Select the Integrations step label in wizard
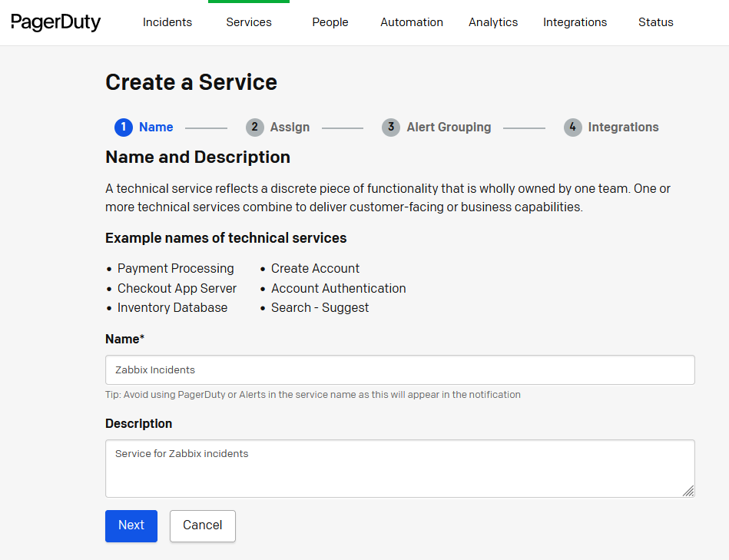This screenshot has width=729, height=560. [x=623, y=128]
